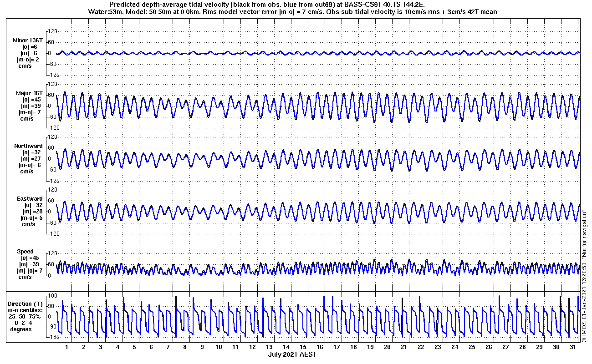Click the 'Water:53m. Model: 50 50m' subtitle line

(292, 12)
